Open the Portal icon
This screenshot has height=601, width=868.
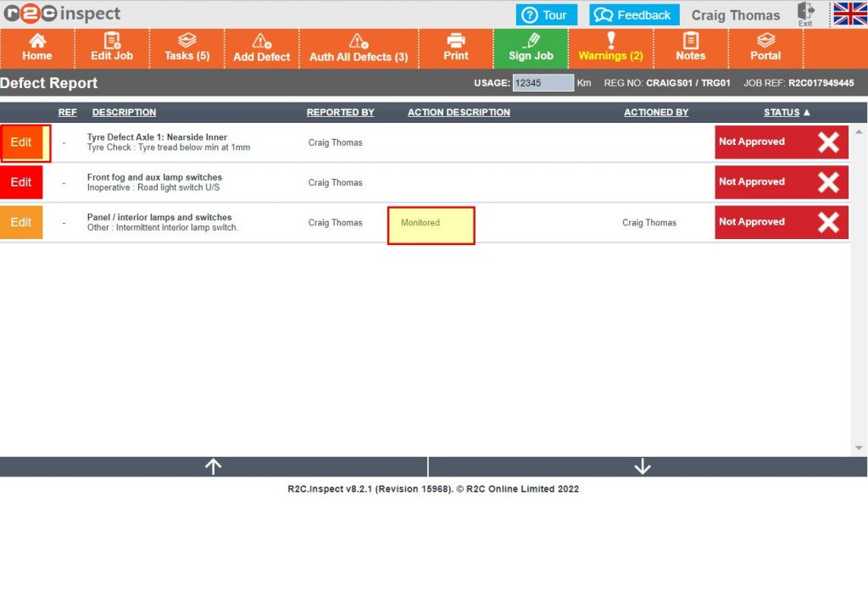[765, 48]
